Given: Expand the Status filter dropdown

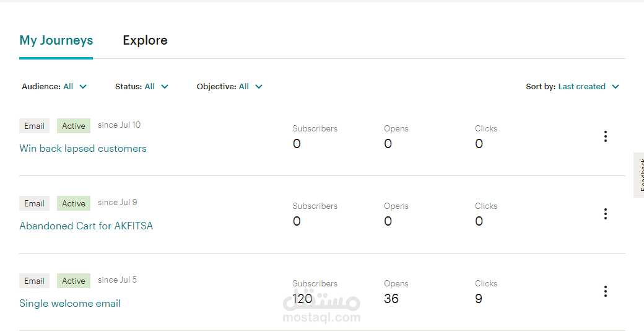Looking at the screenshot, I should 142,87.
